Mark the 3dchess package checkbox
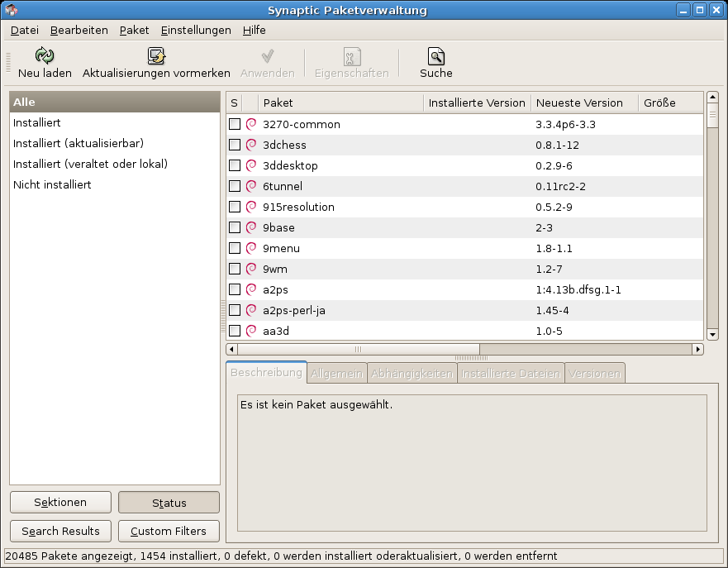This screenshot has width=728, height=568. [x=235, y=145]
